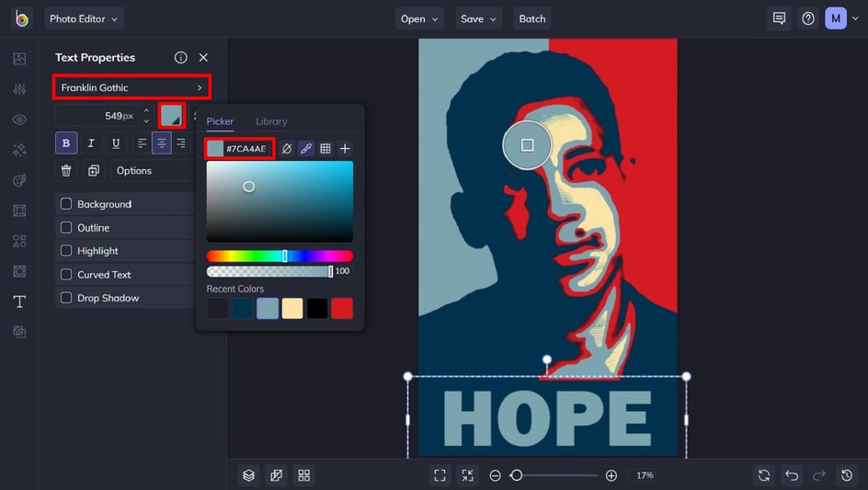Image resolution: width=868 pixels, height=490 pixels.
Task: Toggle bold formatting
Action: coord(66,143)
